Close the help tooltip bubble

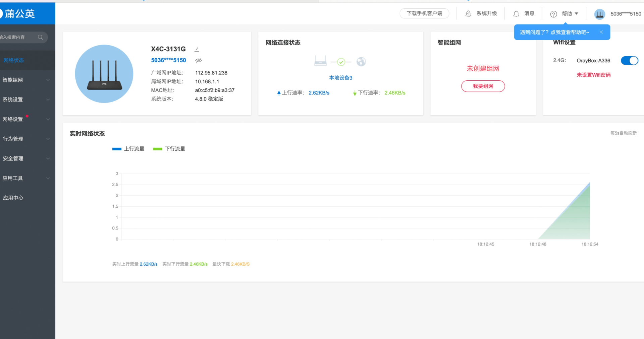601,32
